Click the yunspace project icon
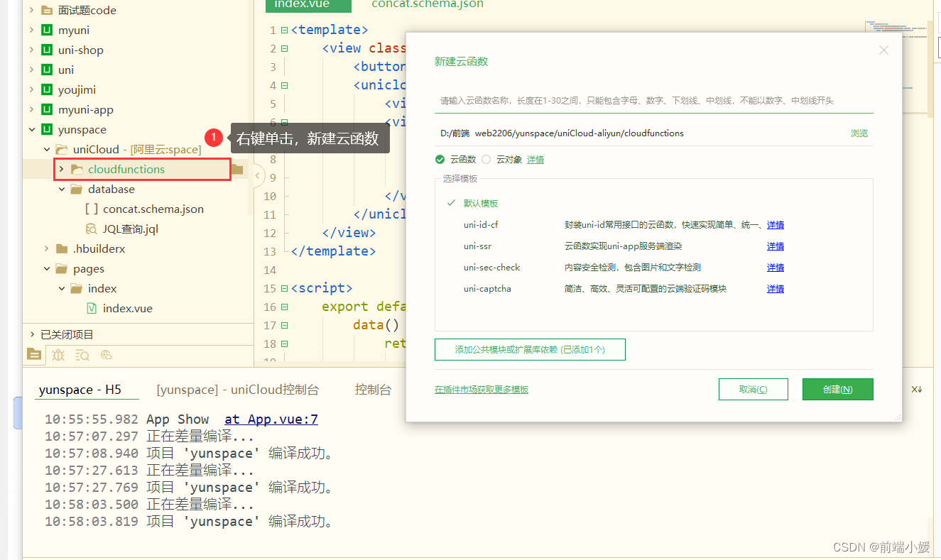 47,129
